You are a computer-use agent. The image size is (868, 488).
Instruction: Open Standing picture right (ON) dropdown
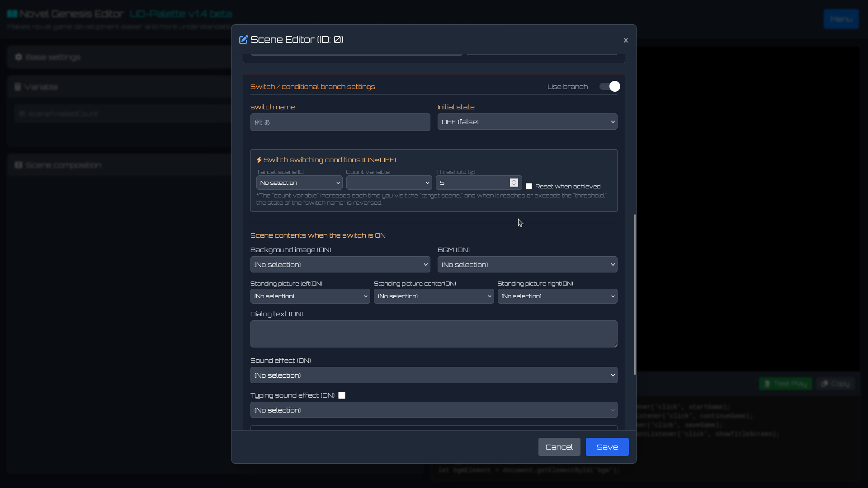(x=557, y=296)
